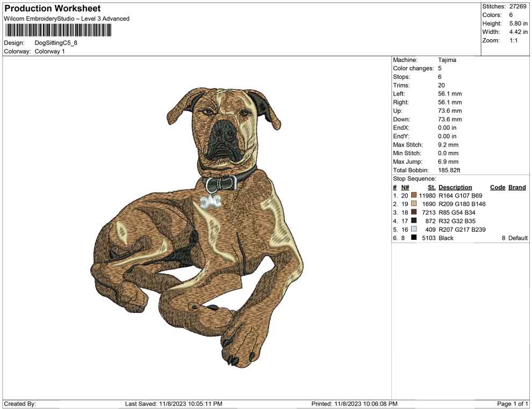Click the 'St.' column header
This screenshot has width=532, height=409.
click(432, 187)
